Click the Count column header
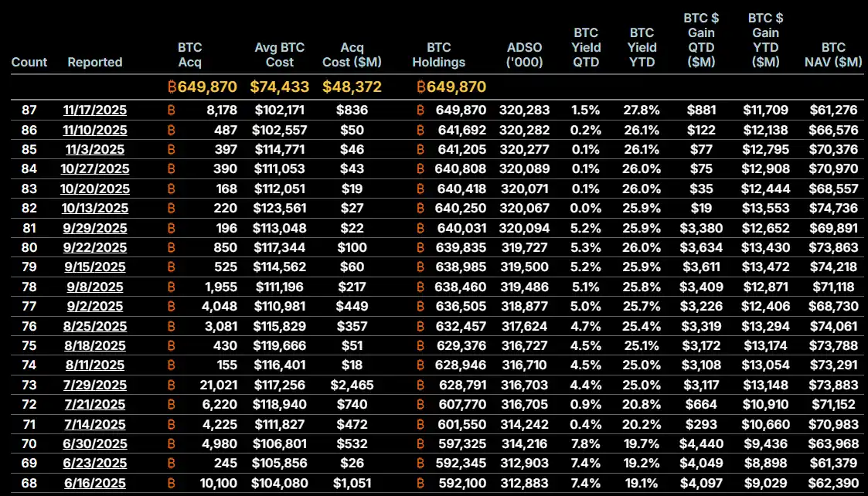Viewport: 868px width, 496px height. pyautogui.click(x=29, y=62)
